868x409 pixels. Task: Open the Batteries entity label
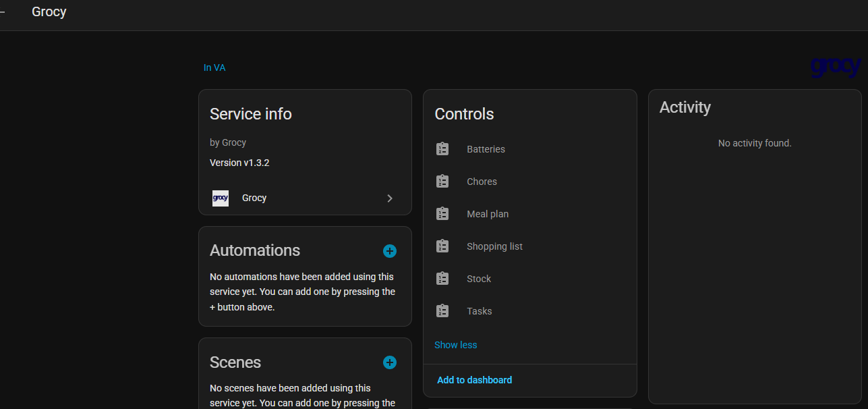pyautogui.click(x=486, y=149)
